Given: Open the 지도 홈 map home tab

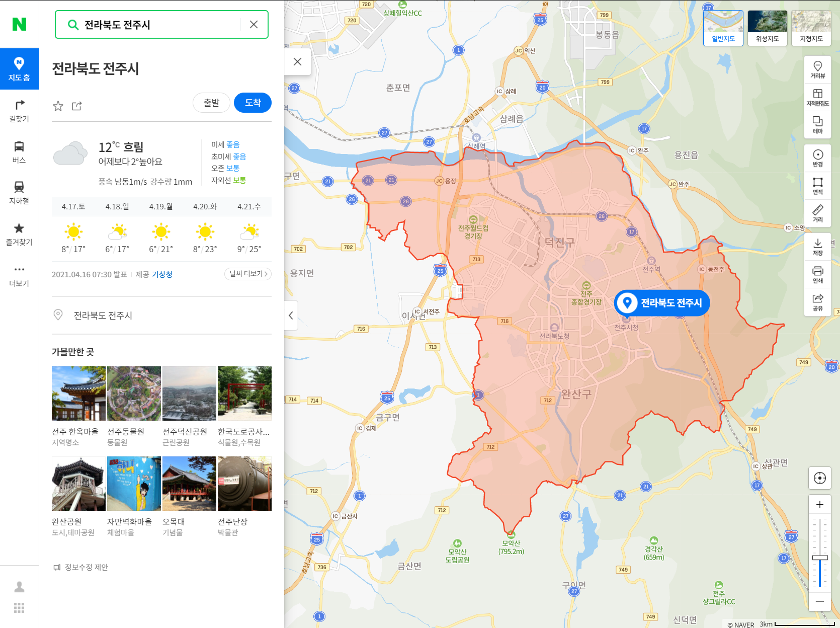Looking at the screenshot, I should click(x=19, y=69).
